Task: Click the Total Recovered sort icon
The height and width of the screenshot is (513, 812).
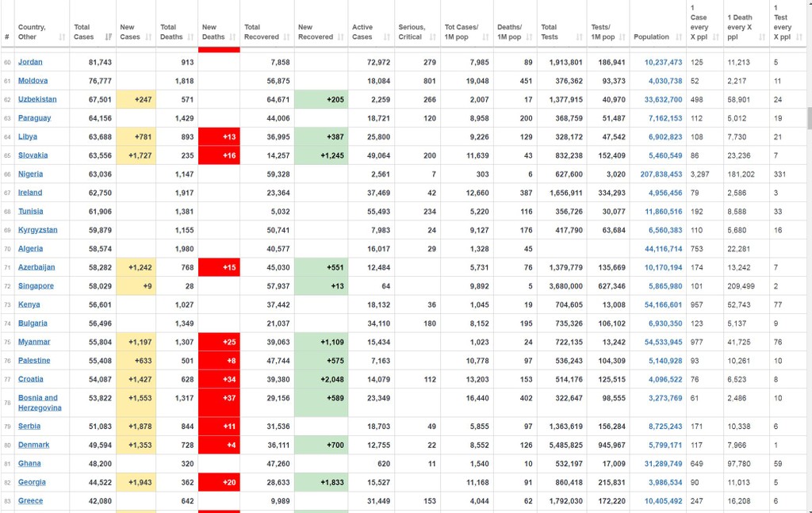Action: (x=287, y=36)
